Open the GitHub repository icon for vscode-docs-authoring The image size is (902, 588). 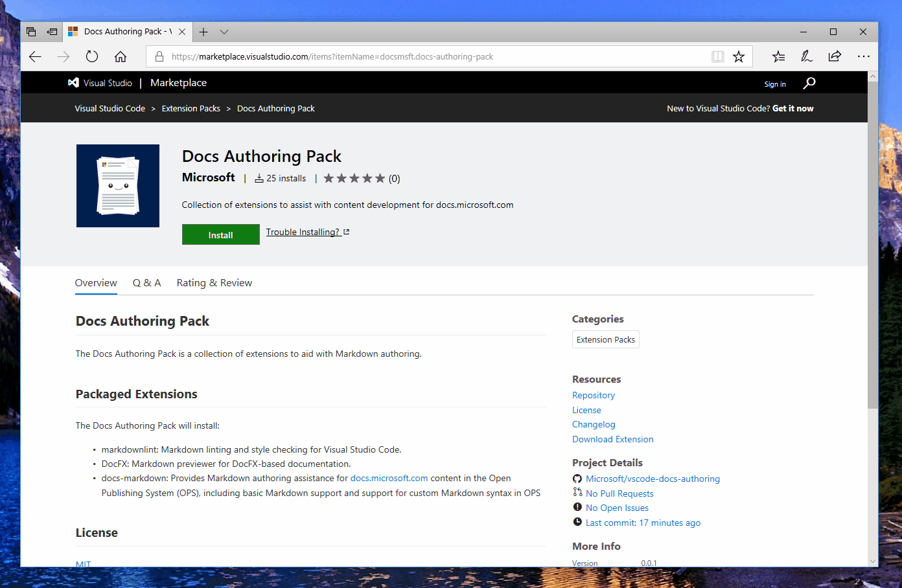click(577, 479)
